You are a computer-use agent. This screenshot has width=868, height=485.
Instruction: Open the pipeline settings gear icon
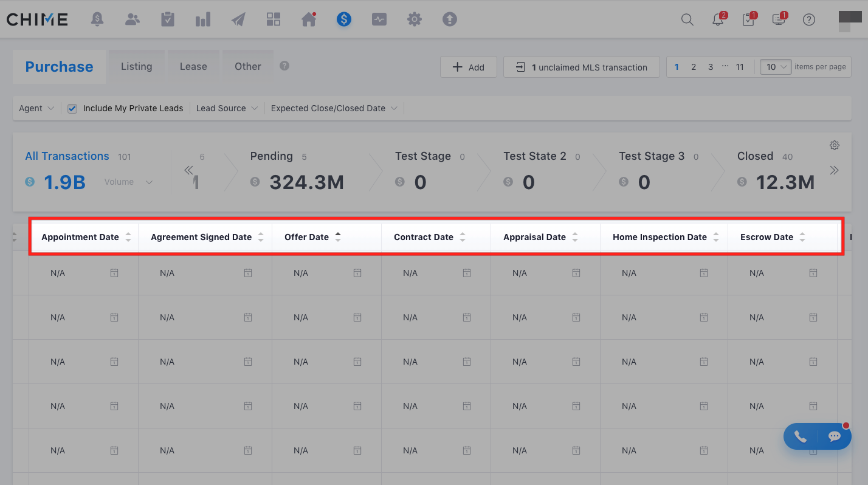tap(835, 145)
